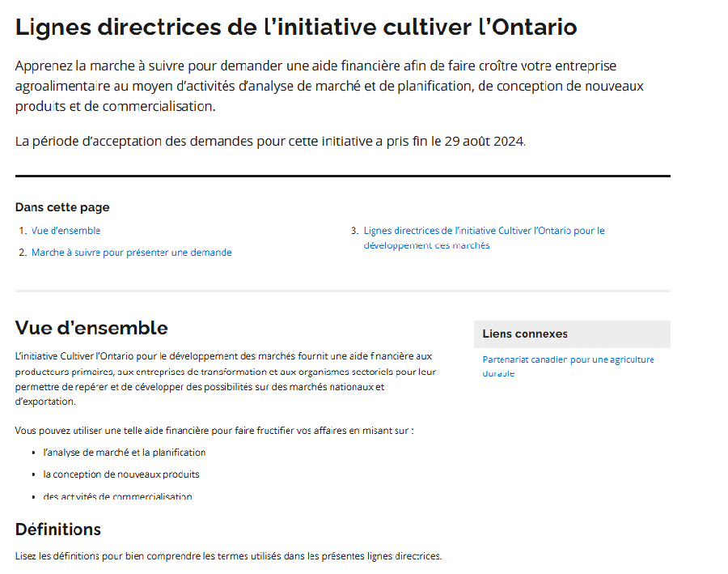Click the intro paragraph starting with 'Apprenez la marche'
The width and height of the screenshot is (728, 574).
(329, 86)
